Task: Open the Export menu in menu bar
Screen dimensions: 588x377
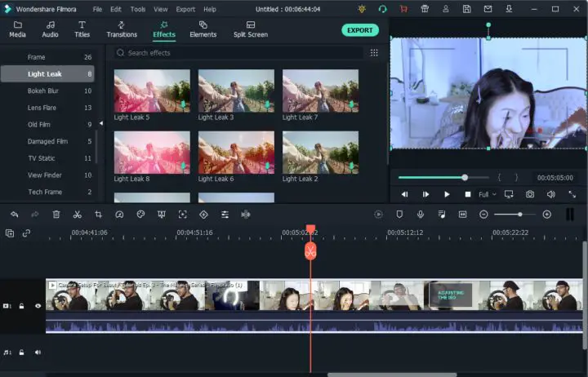Action: pyautogui.click(x=185, y=9)
